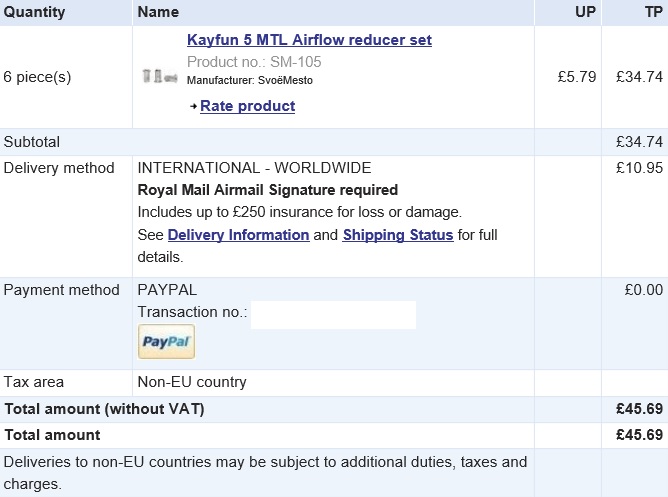Click the TP column header
This screenshot has height=497, width=668.
pos(653,12)
